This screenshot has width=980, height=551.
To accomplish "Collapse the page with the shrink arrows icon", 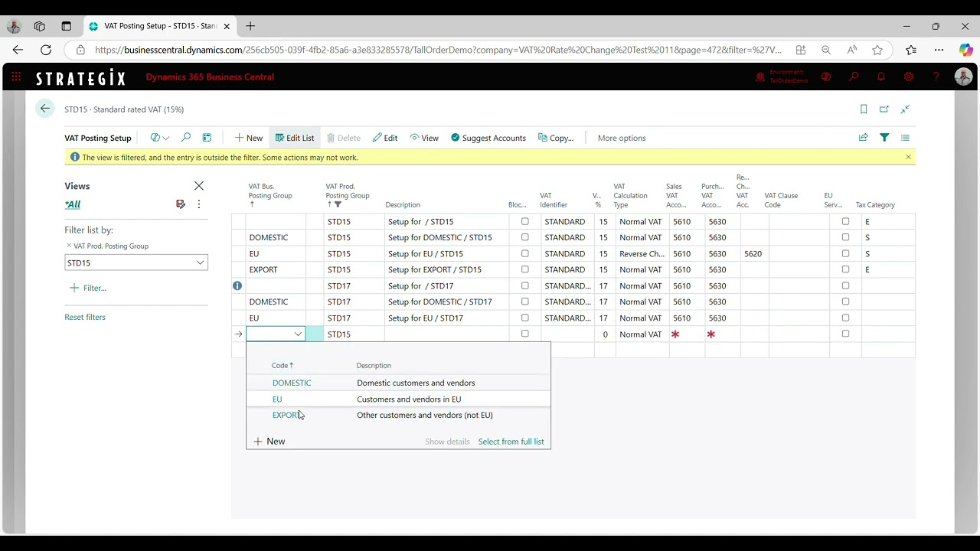I will click(x=905, y=109).
